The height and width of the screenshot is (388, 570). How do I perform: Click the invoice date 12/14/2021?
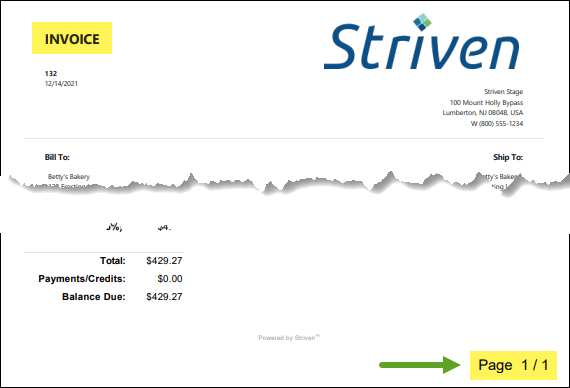[61, 84]
